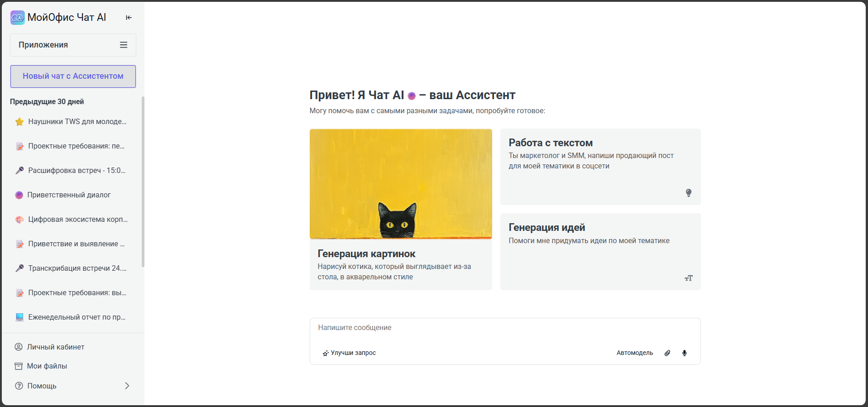Viewport: 868px width, 407px height.
Task: Click the Напишите сообщение input field
Action: (504, 328)
